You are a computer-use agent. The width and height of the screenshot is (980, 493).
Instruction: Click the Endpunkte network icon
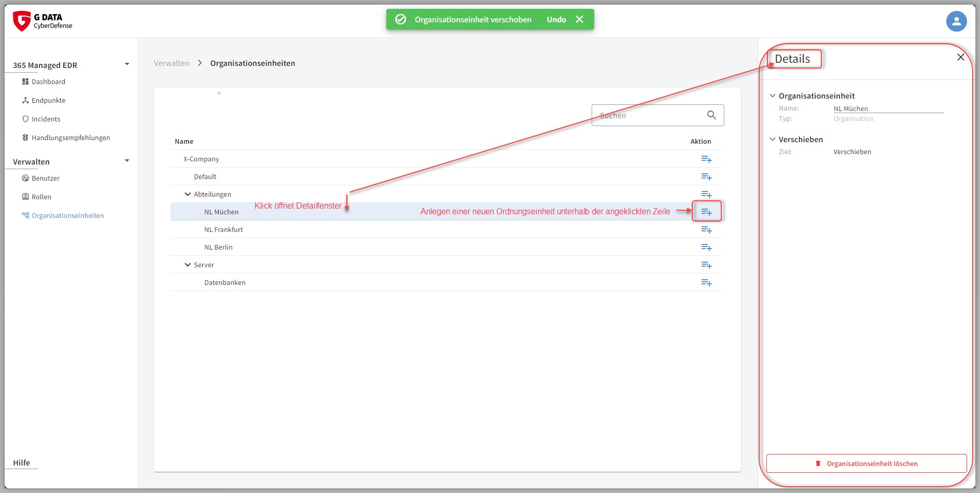[25, 100]
